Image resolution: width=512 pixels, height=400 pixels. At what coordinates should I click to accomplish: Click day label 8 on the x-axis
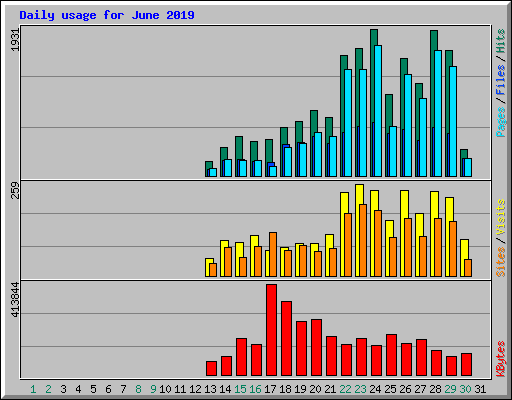pyautogui.click(x=138, y=389)
